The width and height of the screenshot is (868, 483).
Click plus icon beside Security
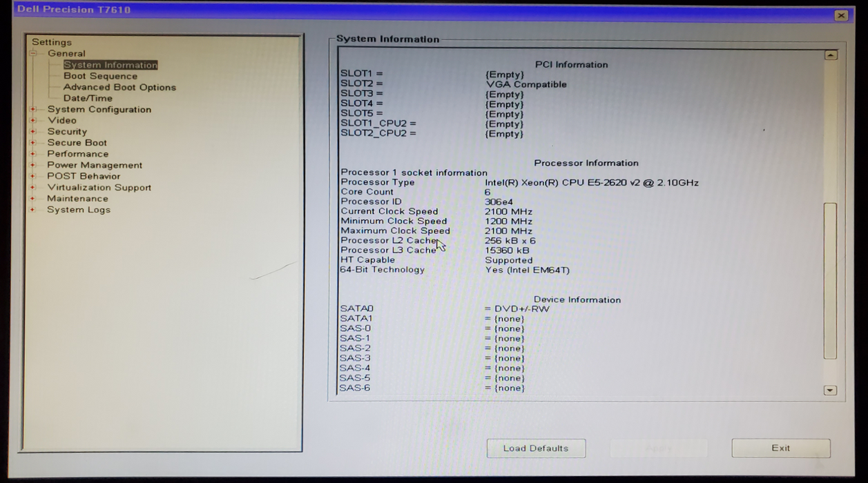(x=33, y=132)
